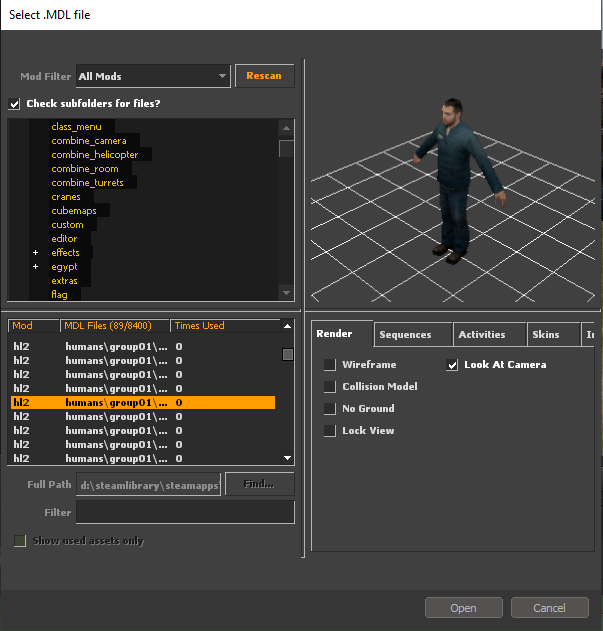603x631 pixels.
Task: Select the highlighted orange humans\group01 row
Action: pos(143,403)
